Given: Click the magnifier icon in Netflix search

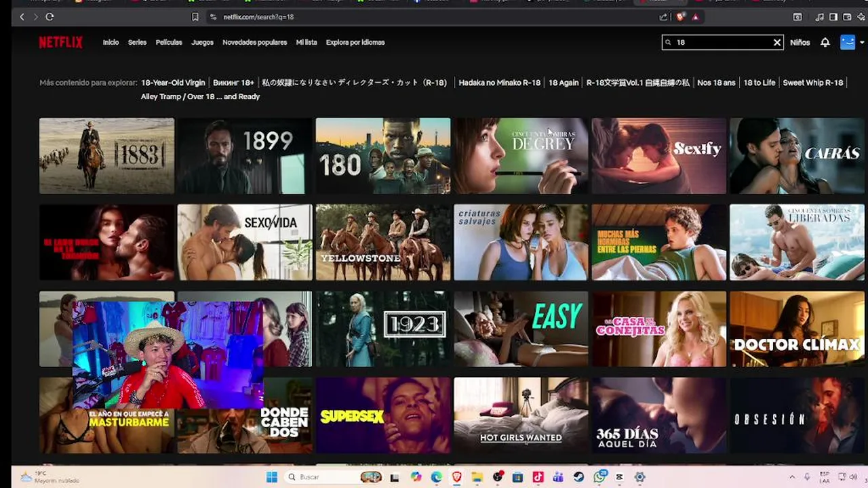Looking at the screenshot, I should [668, 43].
